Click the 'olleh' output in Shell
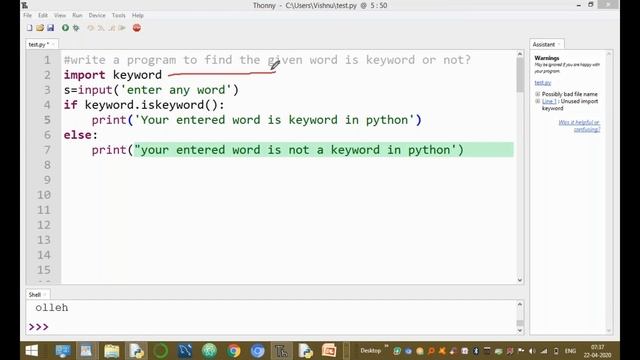This screenshot has width=640, height=360. point(51,307)
